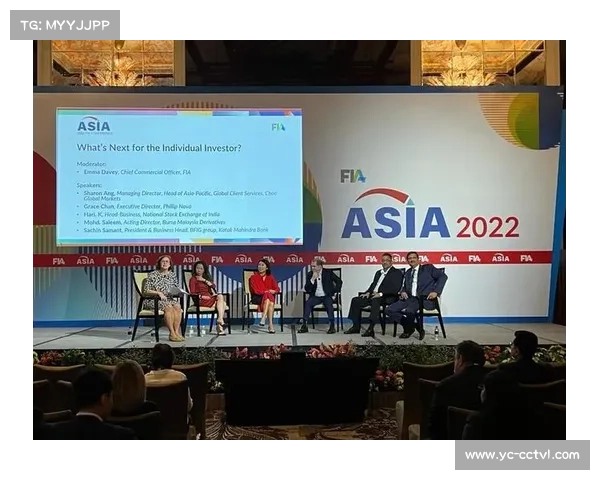This screenshot has height=480, width=600.
Task: Select the FIA logo above ASIA 2022
Action: pyautogui.click(x=352, y=176)
